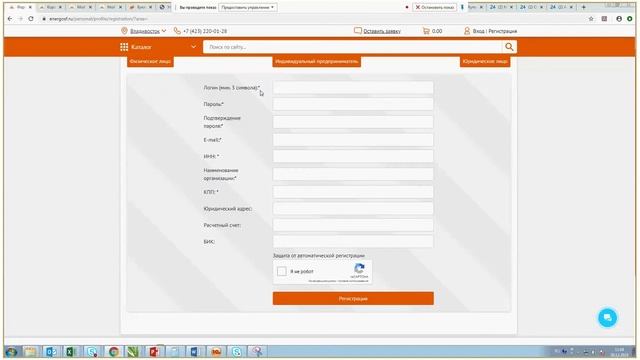Click the 'Юридический адрес' input field
The height and width of the screenshot is (360, 640).
tap(353, 208)
